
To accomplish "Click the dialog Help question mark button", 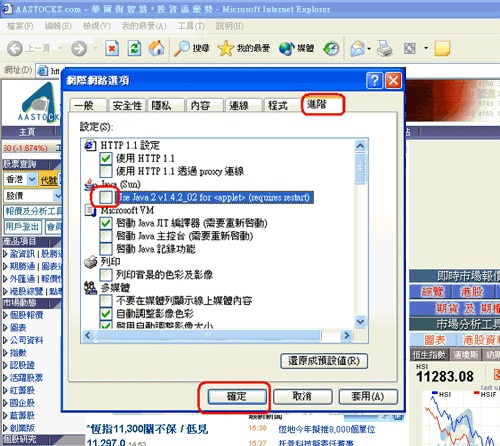I will tap(374, 81).
